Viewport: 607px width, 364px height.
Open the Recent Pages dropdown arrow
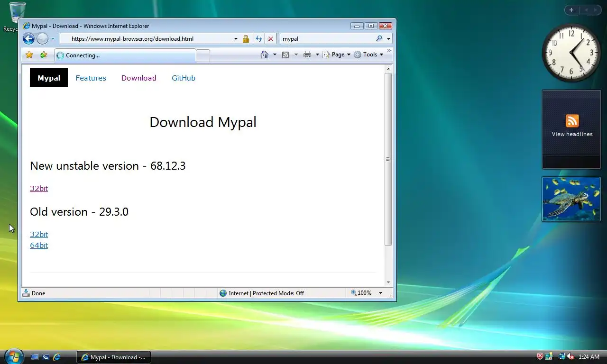pyautogui.click(x=53, y=39)
